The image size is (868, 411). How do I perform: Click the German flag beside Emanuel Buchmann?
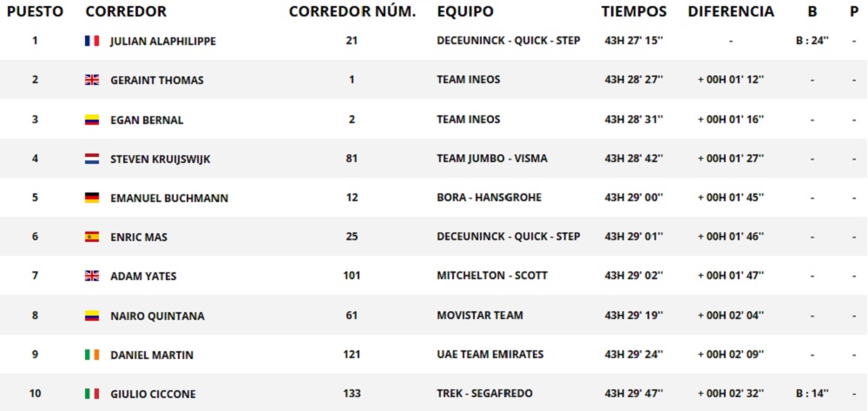tap(91, 198)
